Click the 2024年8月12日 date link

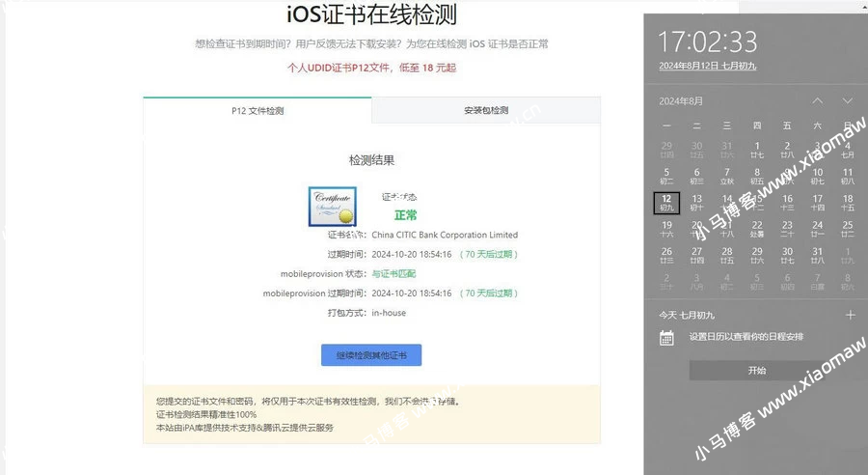click(x=708, y=66)
